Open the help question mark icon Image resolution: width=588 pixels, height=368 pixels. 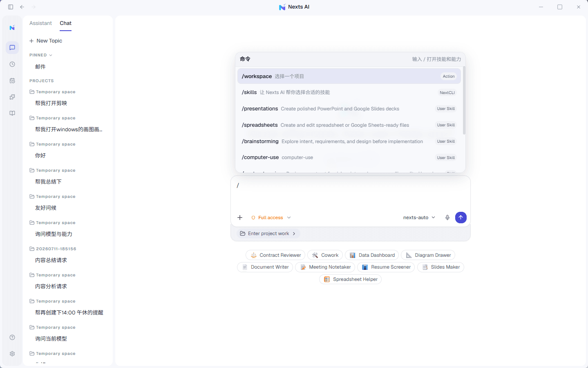point(12,337)
